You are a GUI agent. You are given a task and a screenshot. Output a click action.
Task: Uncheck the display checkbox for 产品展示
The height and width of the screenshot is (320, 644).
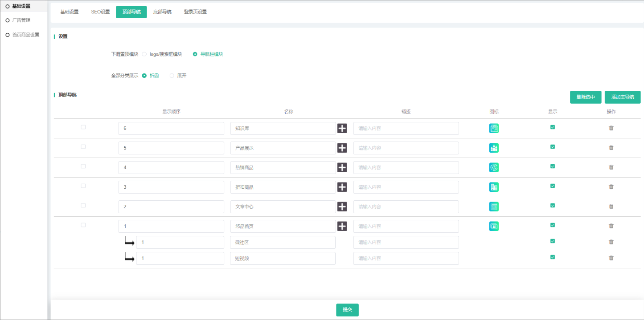[553, 147]
